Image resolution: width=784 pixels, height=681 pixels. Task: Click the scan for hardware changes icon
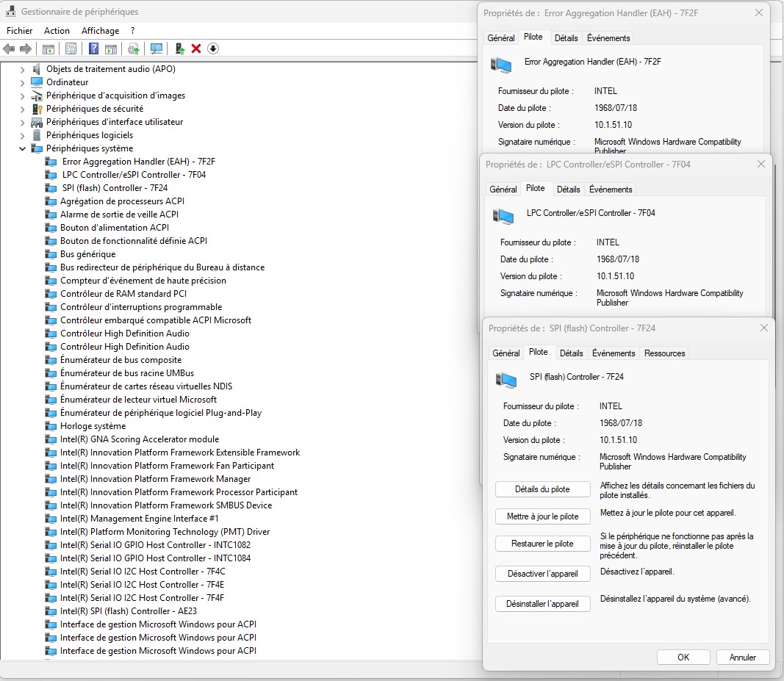coord(156,48)
